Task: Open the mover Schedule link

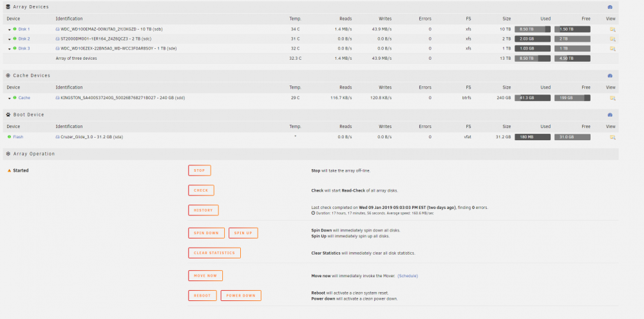Action: click(x=408, y=276)
